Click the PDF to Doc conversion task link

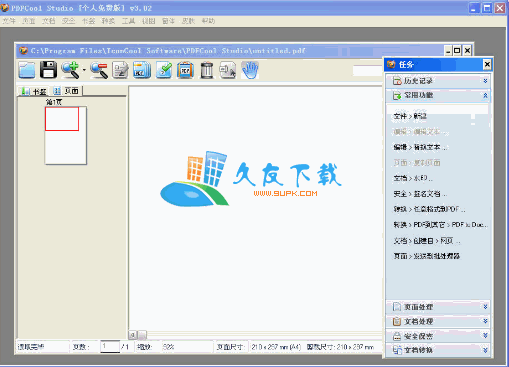coord(440,225)
